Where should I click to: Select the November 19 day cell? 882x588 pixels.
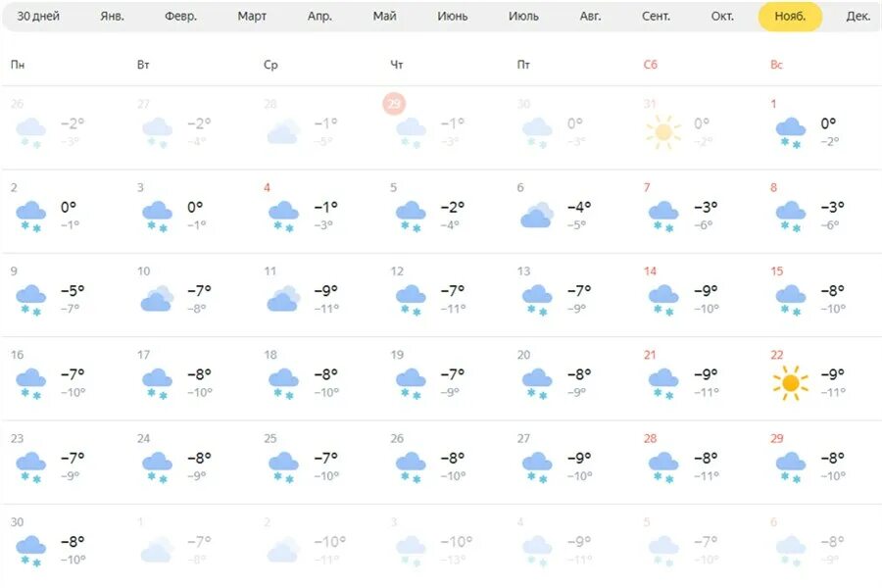click(444, 378)
